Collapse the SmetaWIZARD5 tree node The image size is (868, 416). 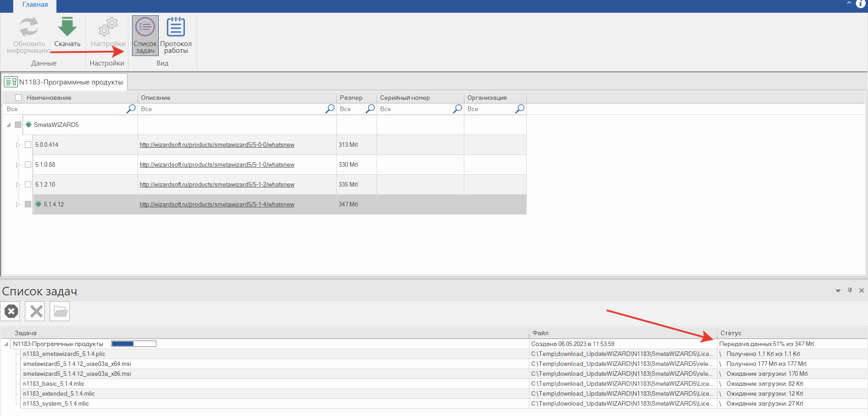click(9, 125)
